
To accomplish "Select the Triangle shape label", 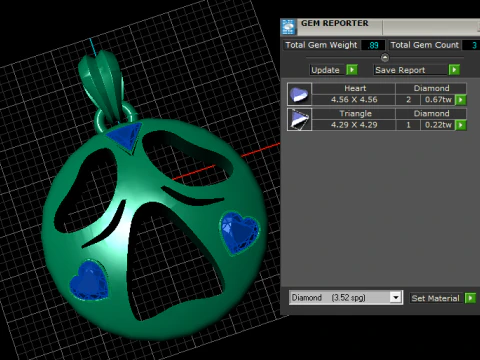I will click(x=355, y=114).
